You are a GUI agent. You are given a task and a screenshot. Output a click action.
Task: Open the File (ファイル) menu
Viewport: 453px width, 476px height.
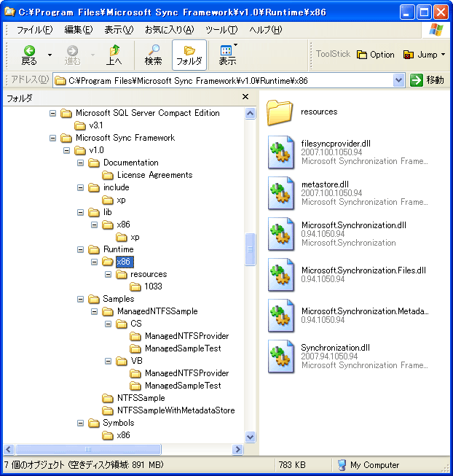(34, 30)
